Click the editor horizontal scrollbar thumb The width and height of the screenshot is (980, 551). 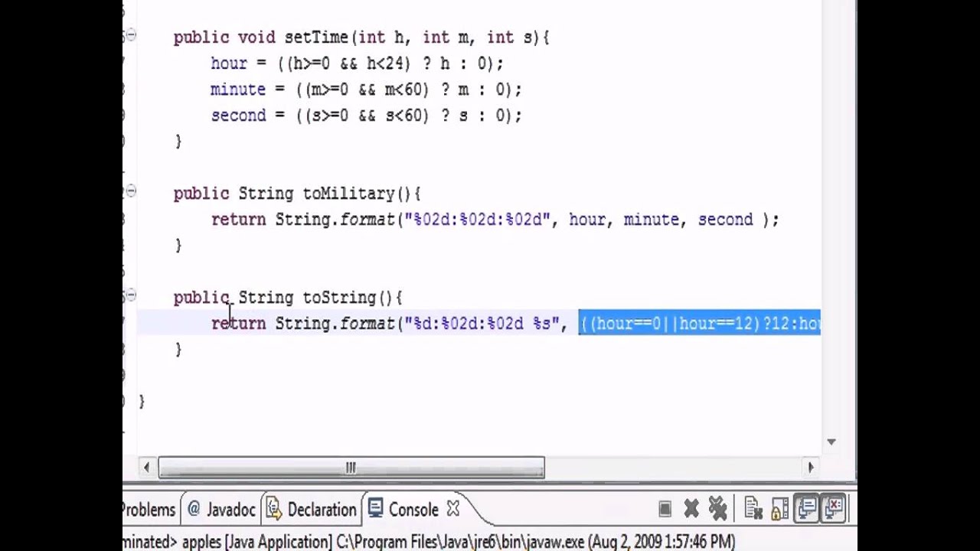(351, 468)
